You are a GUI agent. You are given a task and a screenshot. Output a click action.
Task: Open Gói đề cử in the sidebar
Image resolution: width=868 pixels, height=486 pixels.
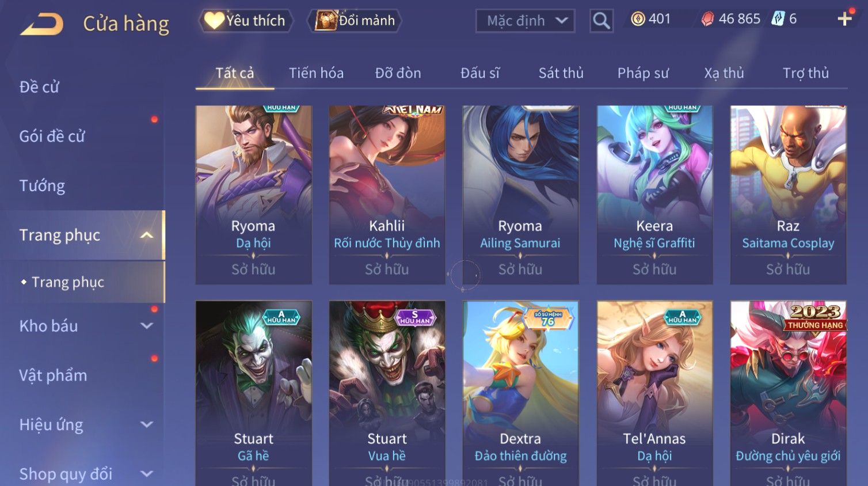point(52,136)
